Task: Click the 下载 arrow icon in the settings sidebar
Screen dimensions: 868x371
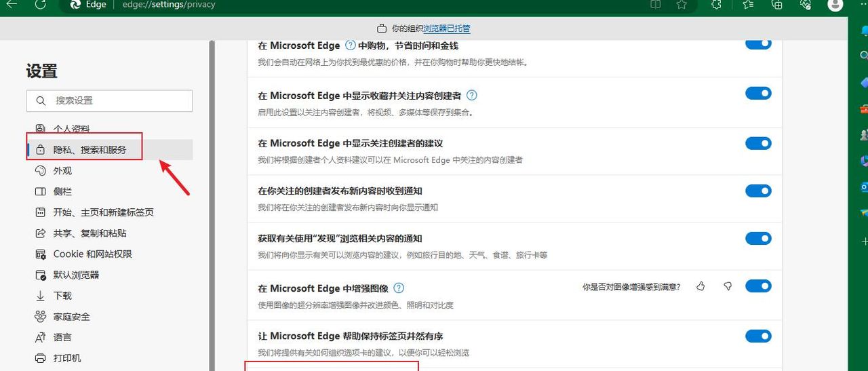Action: pos(40,296)
